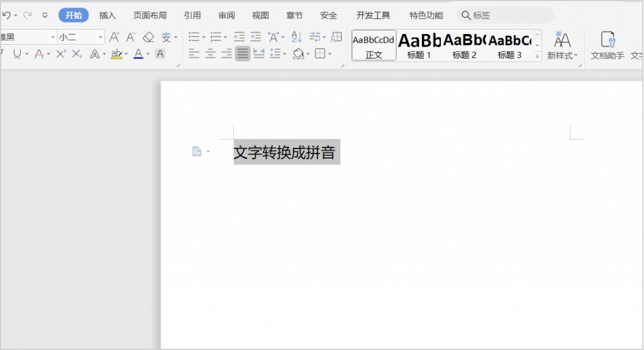The image size is (644, 350).
Task: Toggle justified alignment button
Action: 242,54
